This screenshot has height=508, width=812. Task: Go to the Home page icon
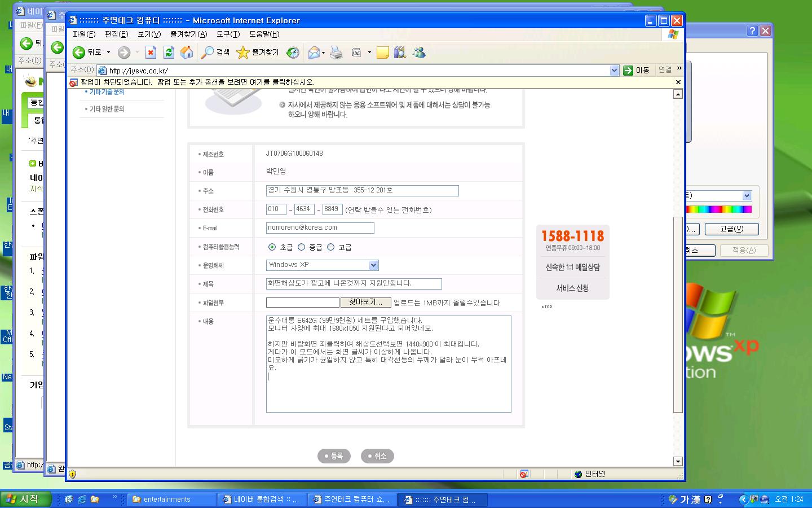click(187, 52)
